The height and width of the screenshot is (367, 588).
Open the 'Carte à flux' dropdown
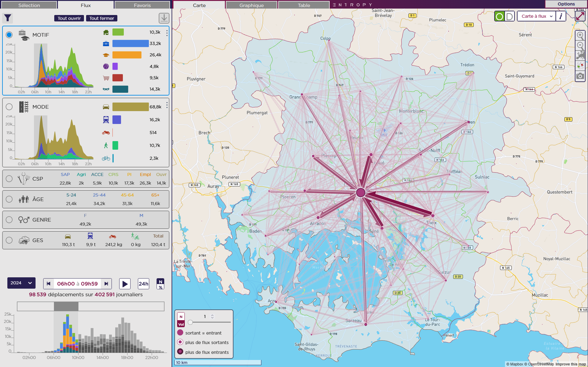coord(537,16)
